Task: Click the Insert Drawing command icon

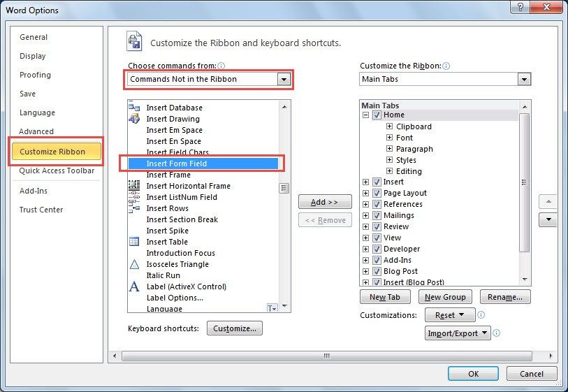Action: point(134,119)
